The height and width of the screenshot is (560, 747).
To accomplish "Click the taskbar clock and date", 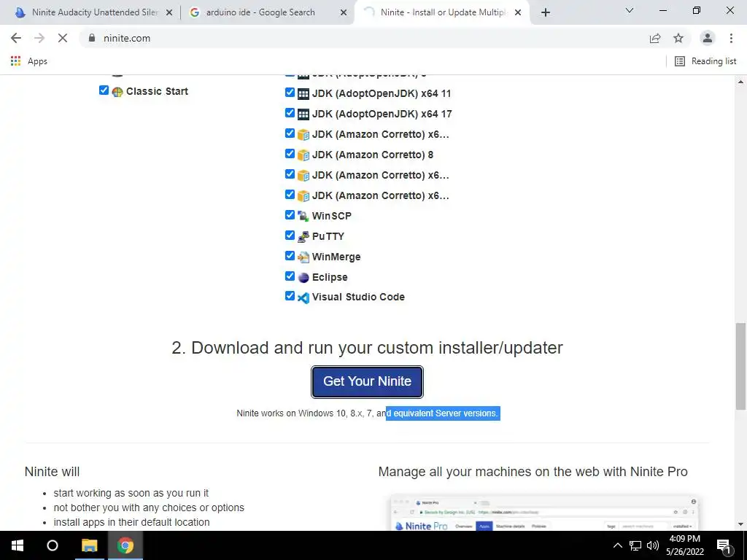I will click(x=684, y=545).
